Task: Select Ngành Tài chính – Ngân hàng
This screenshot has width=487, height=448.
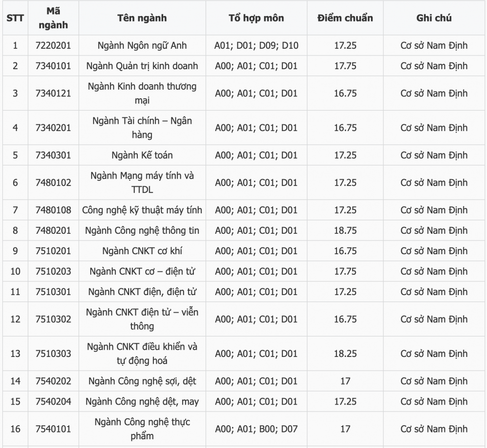Action: (142, 128)
